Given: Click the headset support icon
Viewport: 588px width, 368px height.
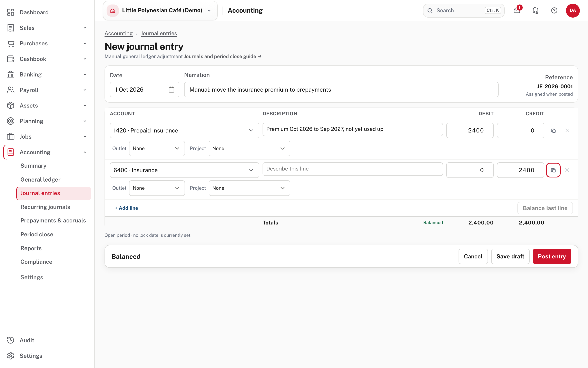Looking at the screenshot, I should click(x=535, y=10).
